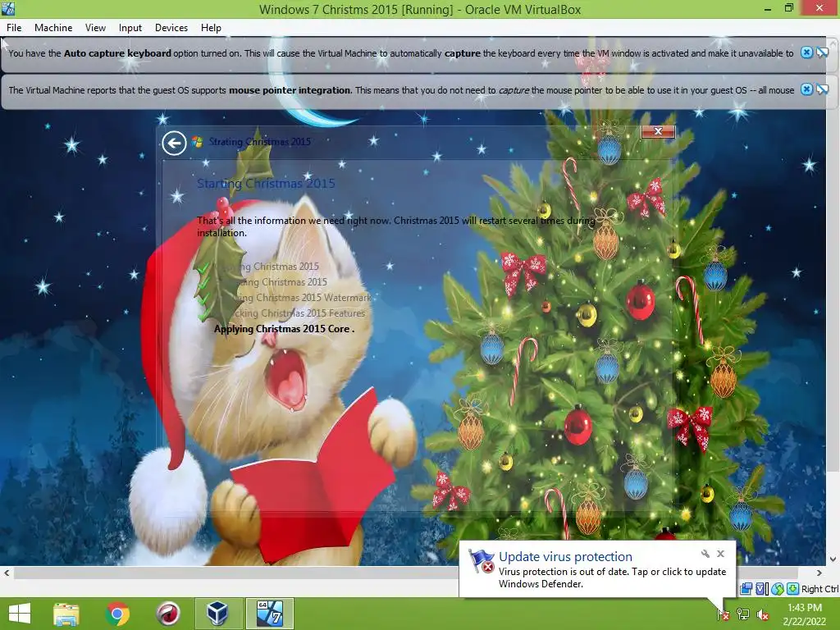Dismiss the mouse pointer integration notification
This screenshot has width=840, height=630.
(x=806, y=89)
